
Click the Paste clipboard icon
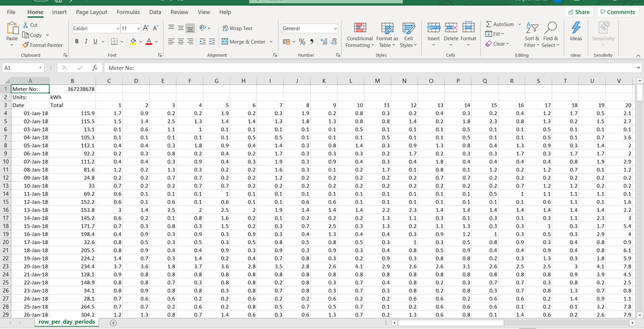pyautogui.click(x=12, y=28)
